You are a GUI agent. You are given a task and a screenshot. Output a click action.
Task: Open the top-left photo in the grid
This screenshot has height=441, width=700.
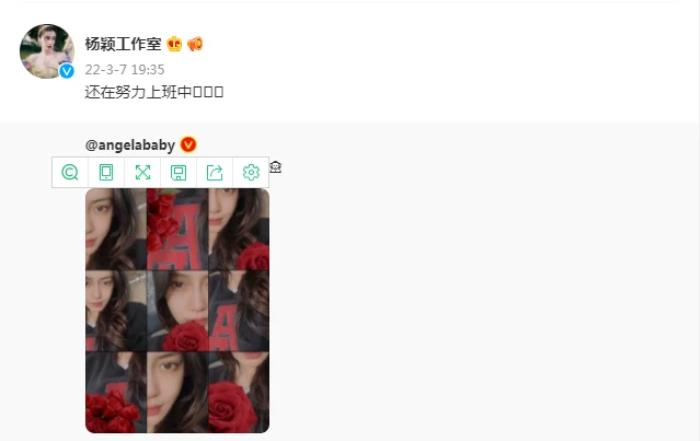click(x=116, y=229)
